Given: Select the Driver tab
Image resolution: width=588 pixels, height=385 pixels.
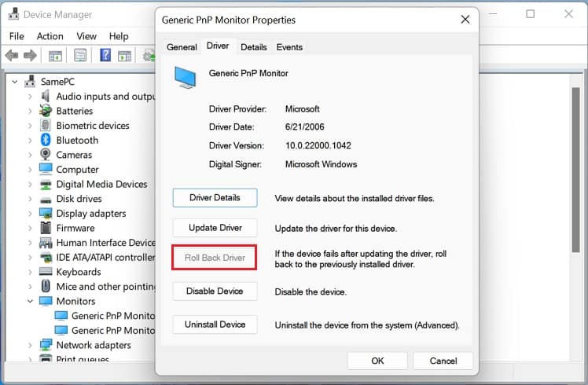Looking at the screenshot, I should tap(218, 46).
